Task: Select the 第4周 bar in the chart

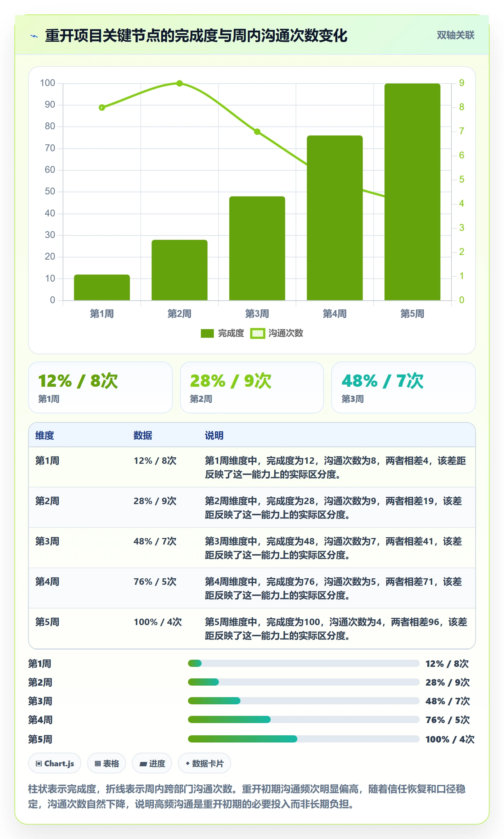Action: click(334, 218)
